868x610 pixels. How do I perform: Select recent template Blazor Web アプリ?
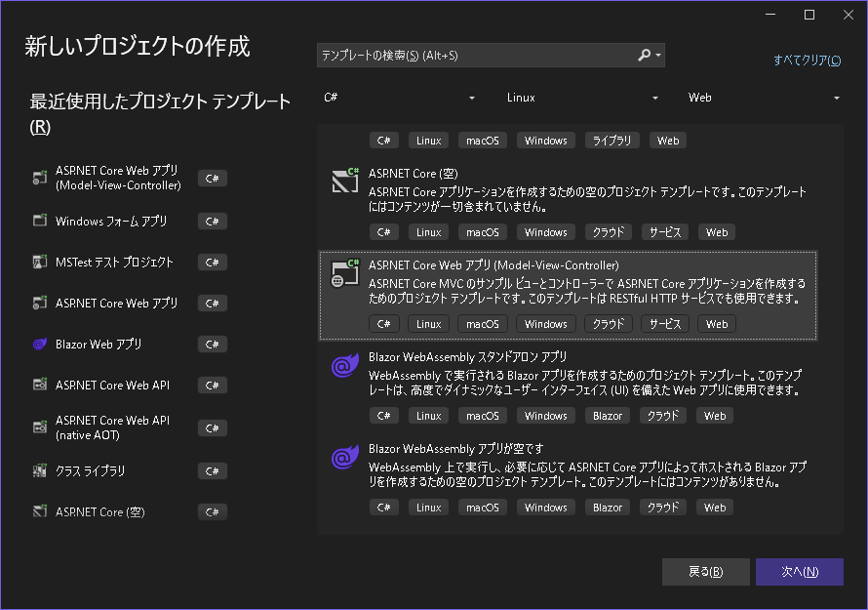click(x=130, y=345)
